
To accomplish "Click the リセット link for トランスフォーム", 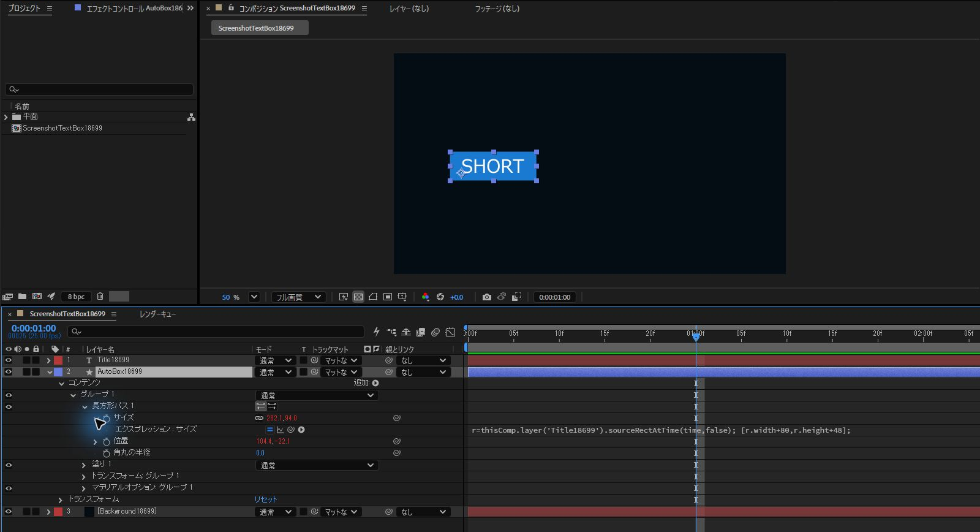I will (x=266, y=500).
